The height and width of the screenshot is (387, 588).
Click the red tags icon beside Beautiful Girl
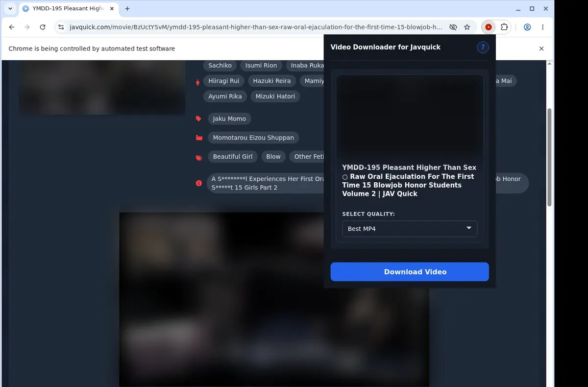pyautogui.click(x=199, y=158)
